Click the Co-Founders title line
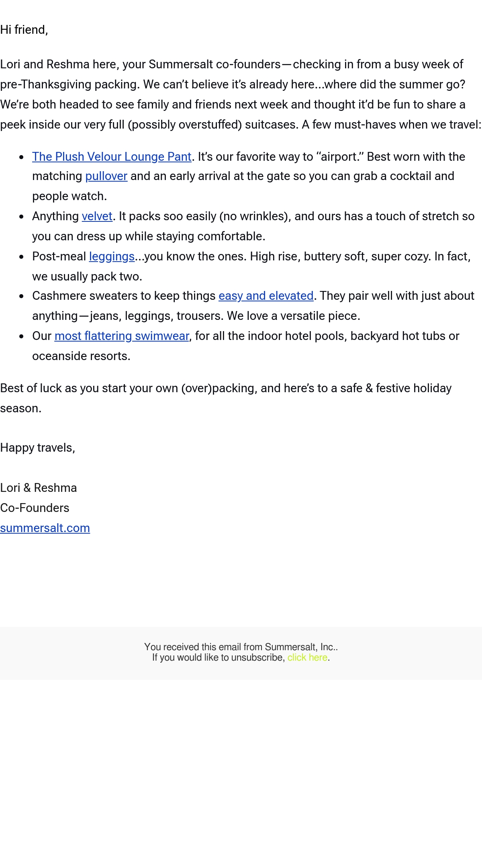The image size is (482, 868). click(35, 508)
